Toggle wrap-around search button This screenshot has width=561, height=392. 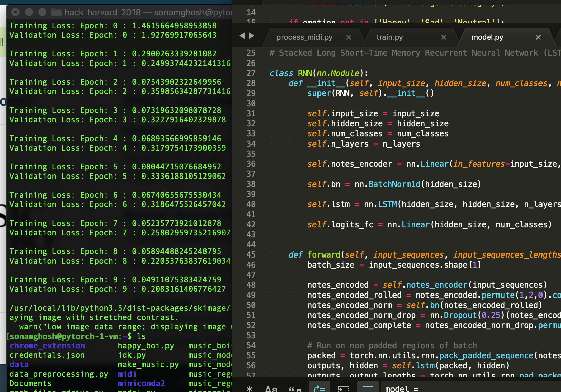(x=319, y=389)
